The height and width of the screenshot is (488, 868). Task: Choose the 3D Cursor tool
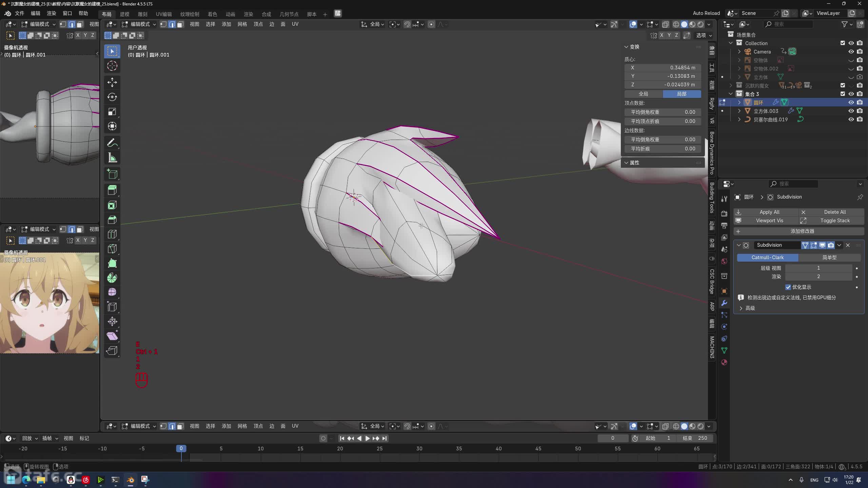point(112,66)
